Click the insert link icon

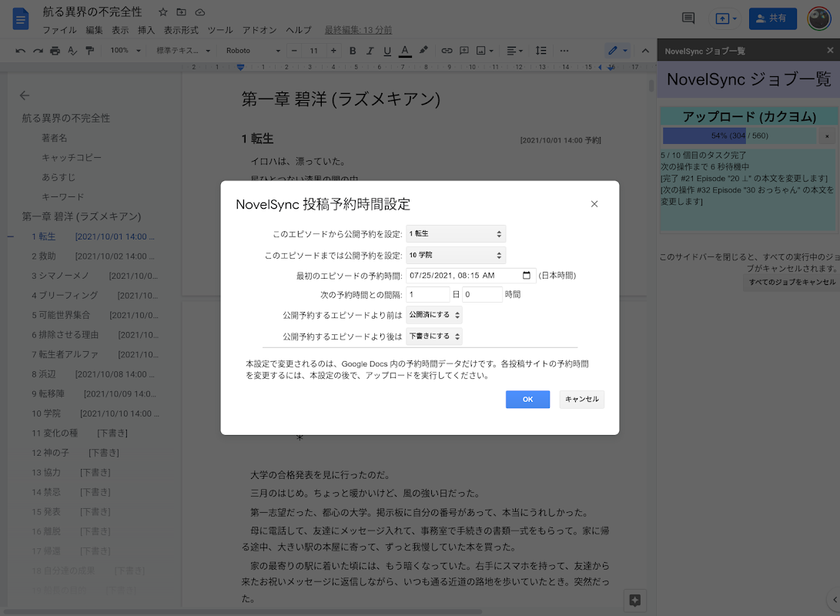point(447,51)
